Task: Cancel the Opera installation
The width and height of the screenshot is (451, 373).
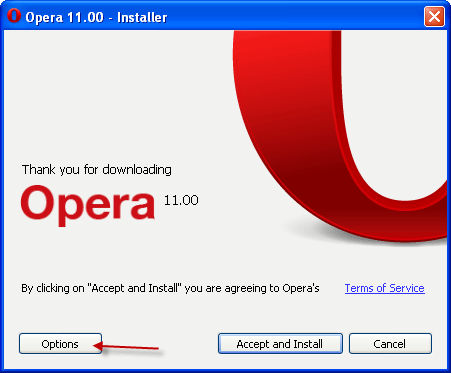Action: tap(390, 344)
